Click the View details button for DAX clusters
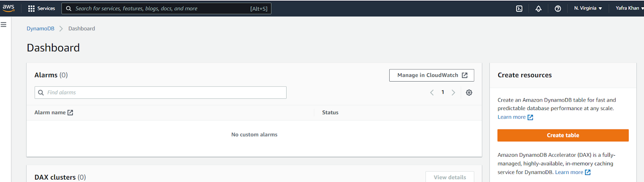The height and width of the screenshot is (182, 644). point(450,177)
